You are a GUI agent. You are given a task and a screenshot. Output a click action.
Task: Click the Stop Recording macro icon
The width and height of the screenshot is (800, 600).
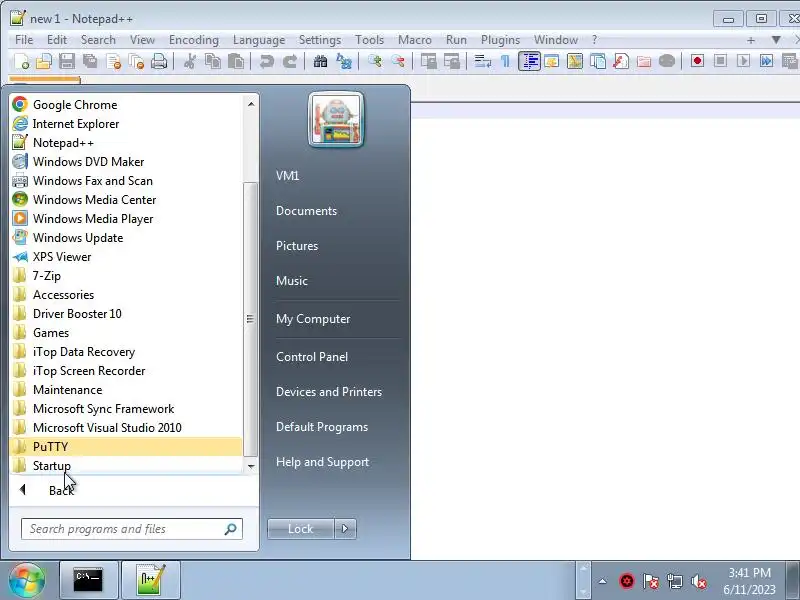[720, 61]
